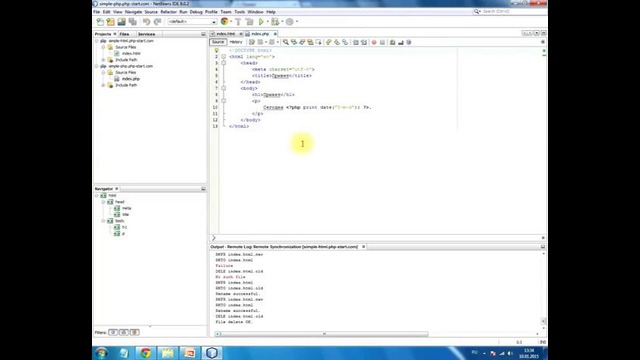Select the meta element in Navigator
Screen dimensions: 640x360
click(x=127, y=208)
